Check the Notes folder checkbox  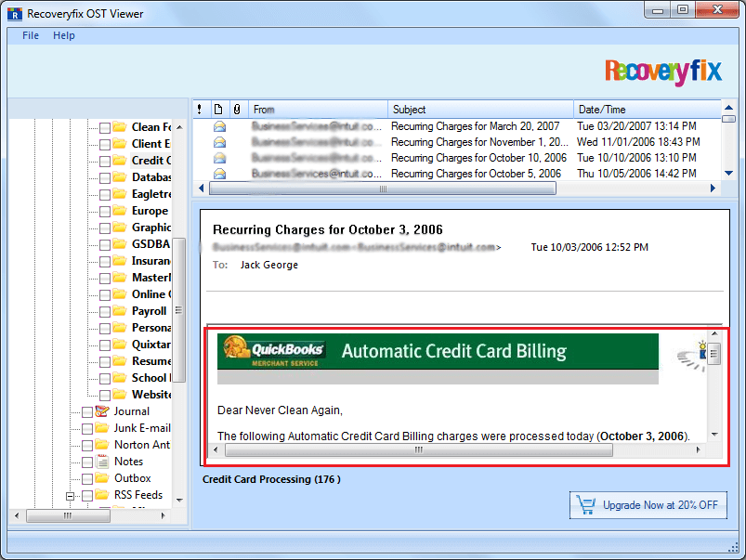[x=87, y=462]
